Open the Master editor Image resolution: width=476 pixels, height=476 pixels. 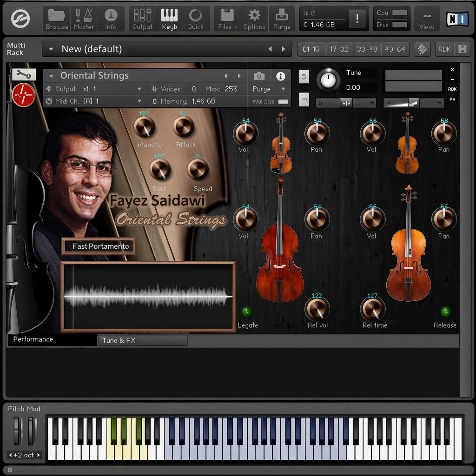point(84,19)
